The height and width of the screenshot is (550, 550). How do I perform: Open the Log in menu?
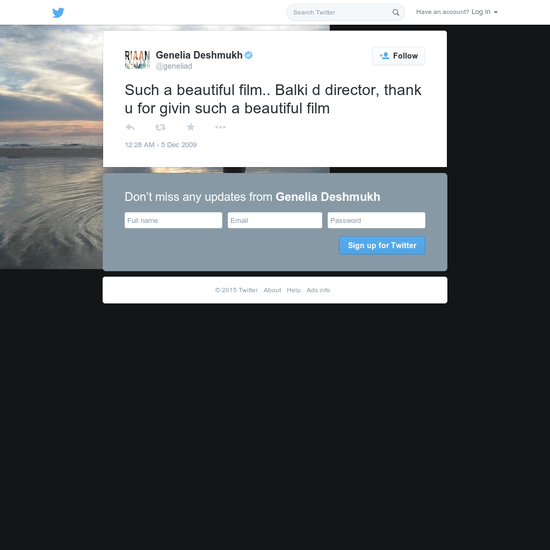click(481, 12)
